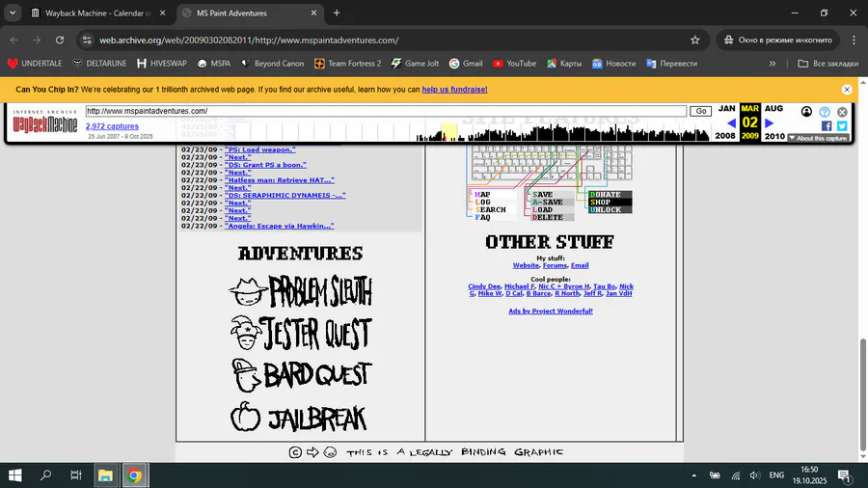Screen dimensions: 868x488
Task: Open a new browser tab
Action: (337, 13)
